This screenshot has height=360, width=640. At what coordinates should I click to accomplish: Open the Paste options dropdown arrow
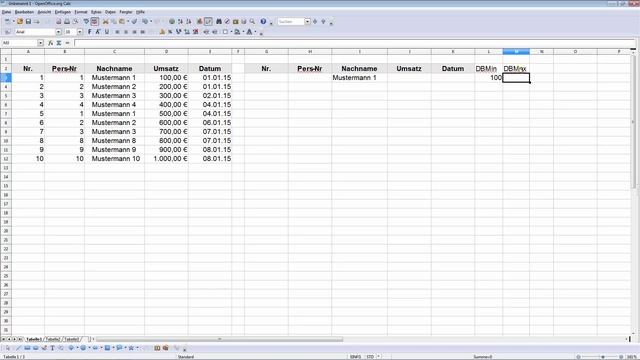[x=128, y=21]
